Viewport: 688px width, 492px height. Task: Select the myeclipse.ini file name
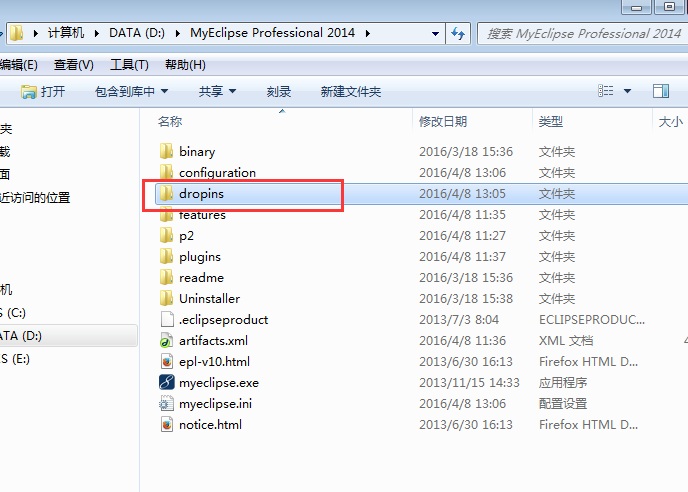coord(215,404)
